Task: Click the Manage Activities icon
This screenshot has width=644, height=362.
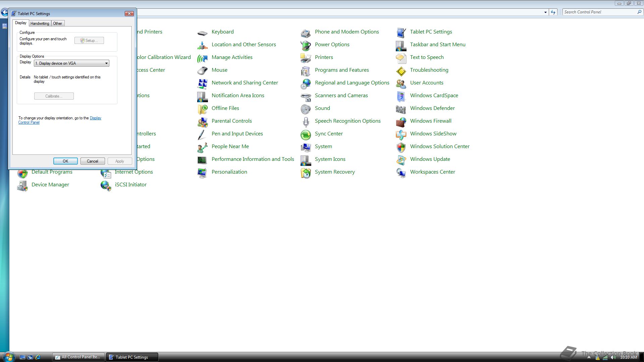Action: point(202,58)
